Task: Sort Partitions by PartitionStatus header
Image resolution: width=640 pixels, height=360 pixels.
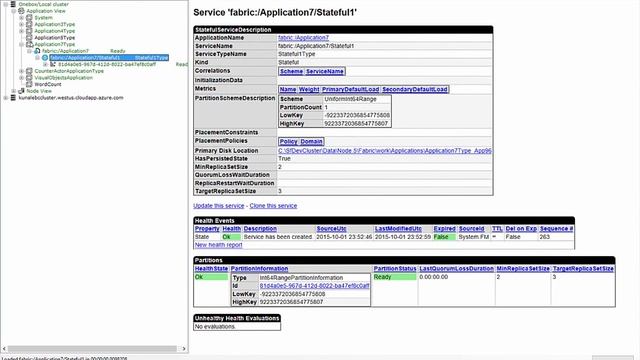Action: coord(395,269)
